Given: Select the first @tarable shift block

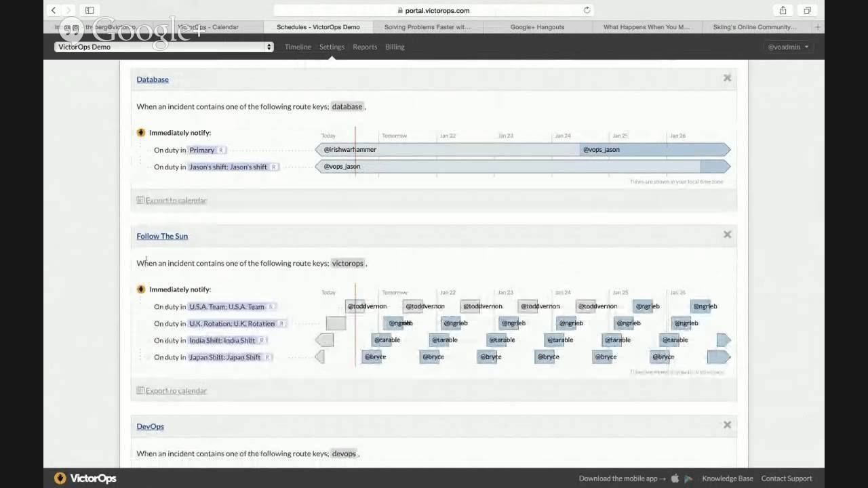Looking at the screenshot, I should pyautogui.click(x=382, y=340).
